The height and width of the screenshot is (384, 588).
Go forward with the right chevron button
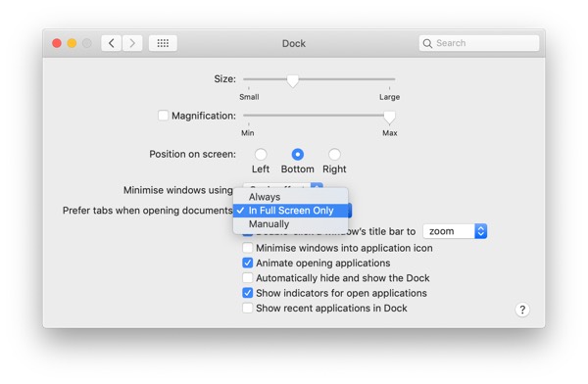[x=132, y=43]
